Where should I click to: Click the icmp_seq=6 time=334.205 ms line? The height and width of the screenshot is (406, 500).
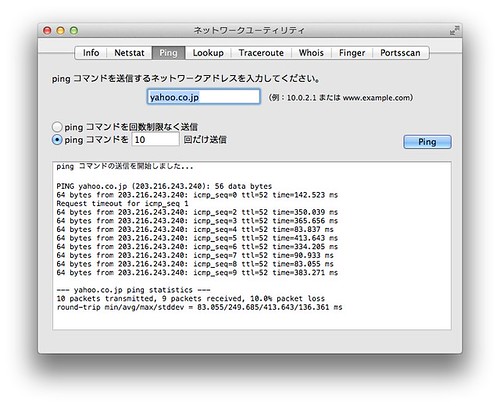tap(197, 247)
